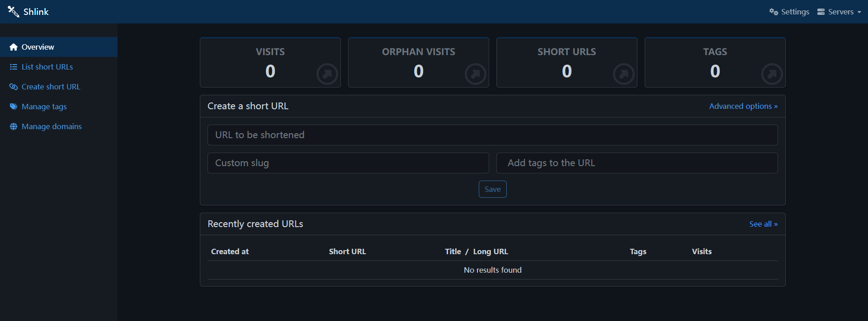This screenshot has height=321, width=868.
Task: Open See all recently created URLs
Action: tap(764, 224)
